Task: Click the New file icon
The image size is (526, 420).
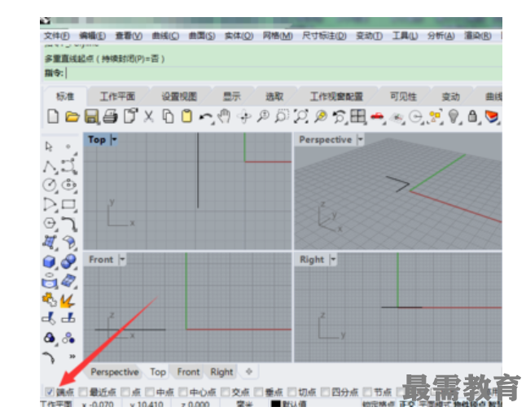Action: (x=53, y=116)
